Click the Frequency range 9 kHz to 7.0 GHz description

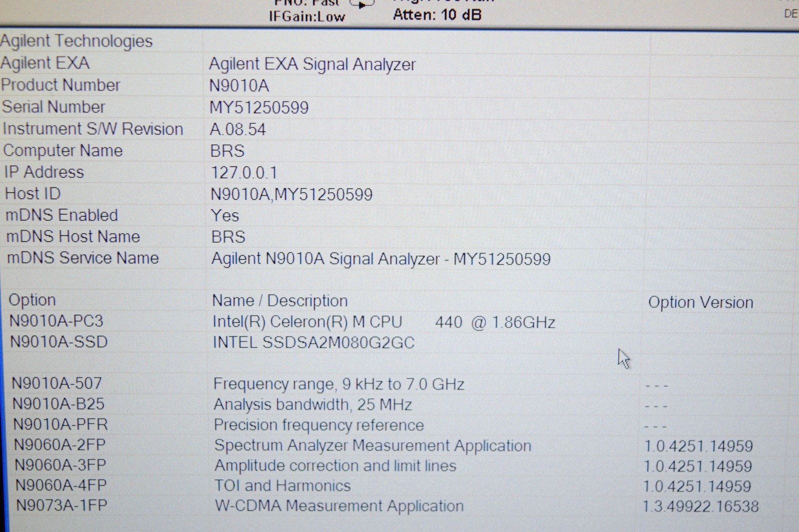[339, 384]
